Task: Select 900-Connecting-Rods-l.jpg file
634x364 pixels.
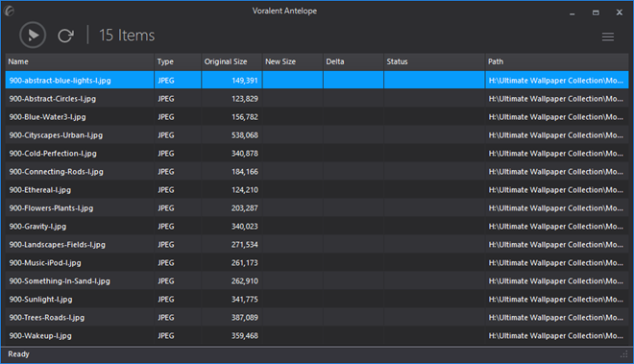Action: [57, 172]
